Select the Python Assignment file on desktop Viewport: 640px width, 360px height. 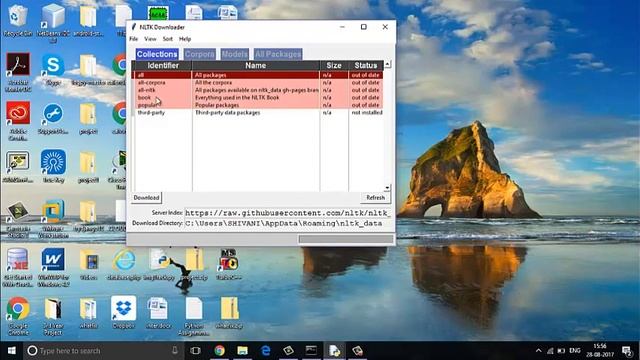pos(194,316)
